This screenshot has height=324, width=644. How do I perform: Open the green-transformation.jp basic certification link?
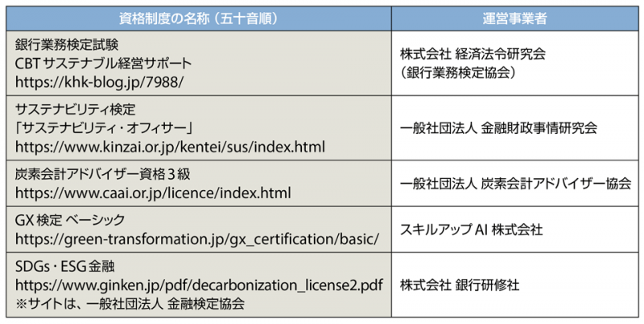coord(196,239)
